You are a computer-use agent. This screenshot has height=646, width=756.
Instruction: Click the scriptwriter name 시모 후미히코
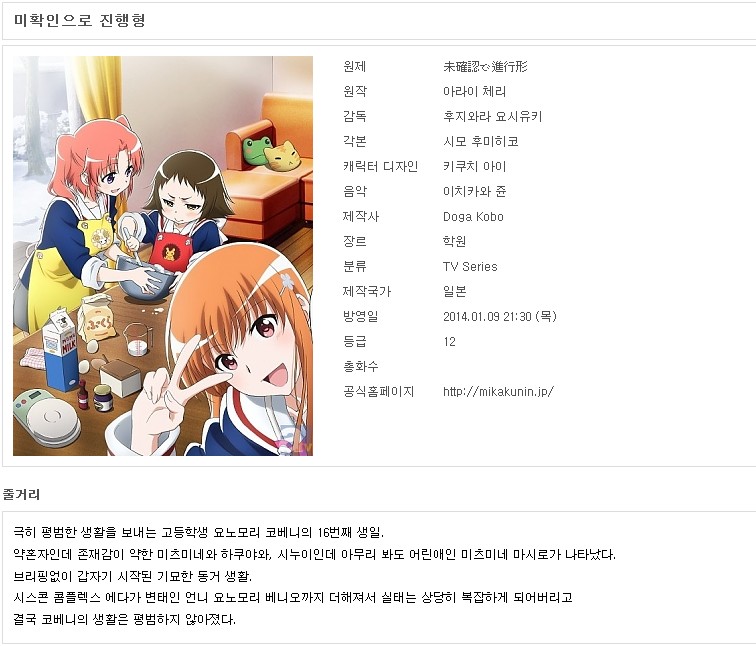[x=481, y=142]
